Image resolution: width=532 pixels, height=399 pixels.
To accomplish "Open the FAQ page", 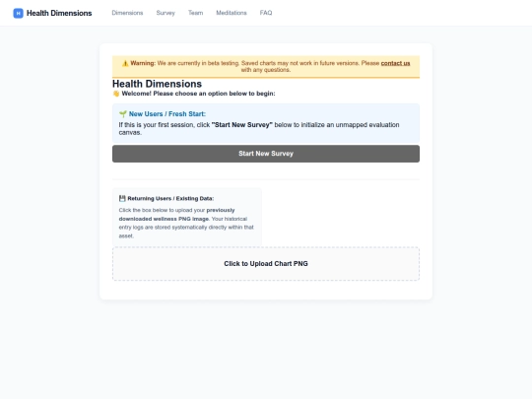I will click(x=266, y=13).
